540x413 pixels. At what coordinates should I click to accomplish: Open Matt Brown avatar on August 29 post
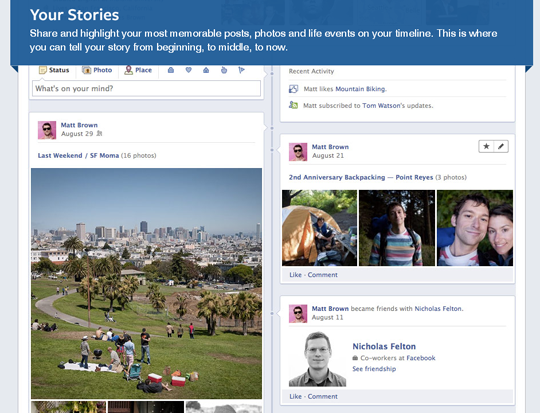[47, 130]
